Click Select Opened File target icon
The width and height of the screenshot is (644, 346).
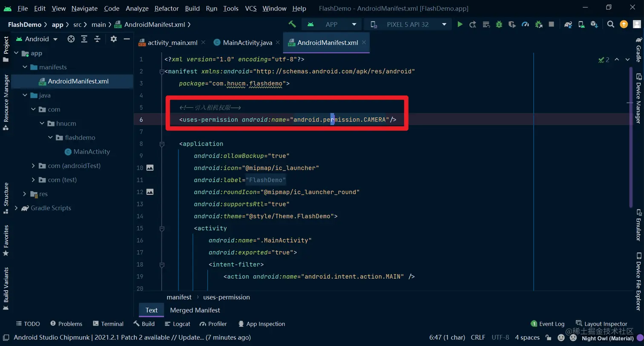71,39
